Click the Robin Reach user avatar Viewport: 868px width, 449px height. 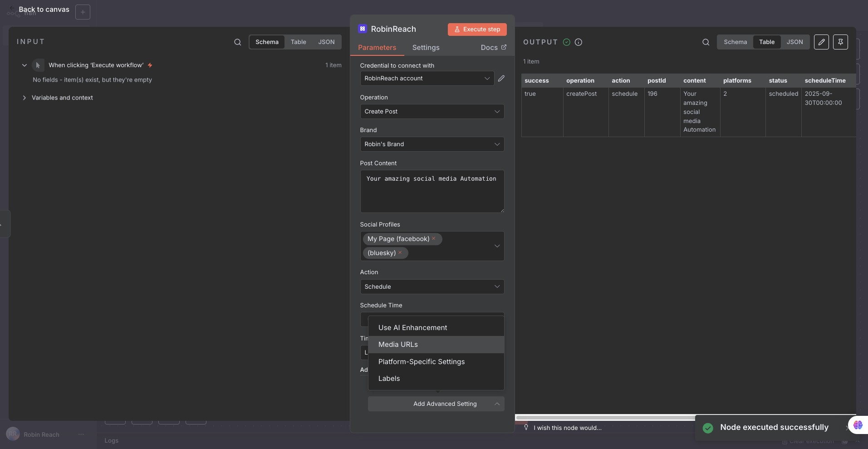[13, 434]
